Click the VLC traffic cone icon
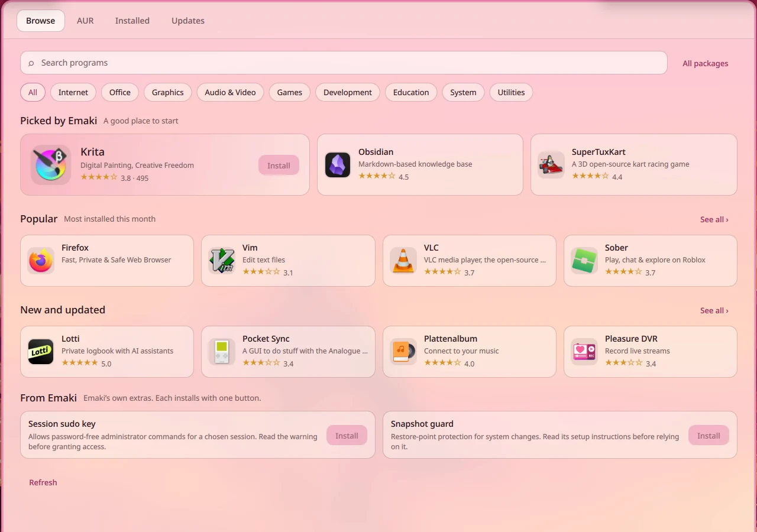This screenshot has width=757, height=532. [x=403, y=261]
